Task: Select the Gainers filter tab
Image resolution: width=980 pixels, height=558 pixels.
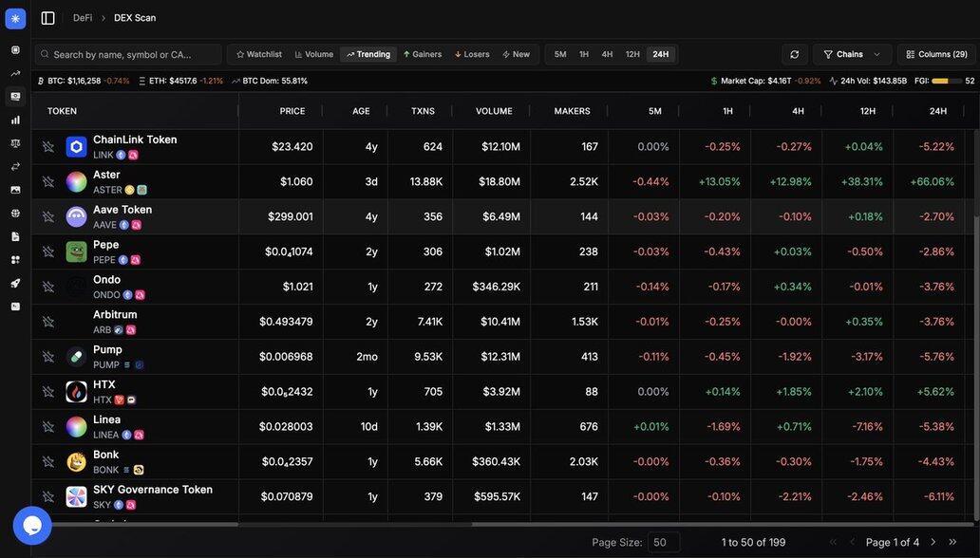Action: pyautogui.click(x=423, y=54)
